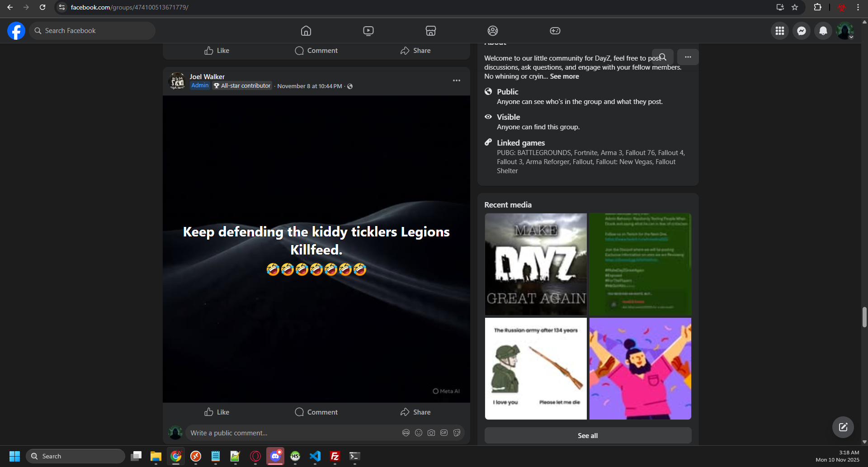Open the GIF picker in comment box
This screenshot has height=467, width=868.
(x=444, y=433)
